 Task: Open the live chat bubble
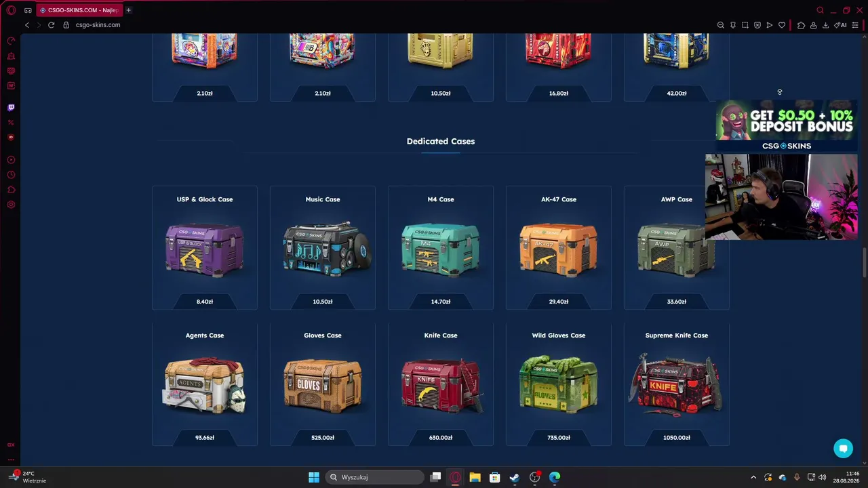pyautogui.click(x=843, y=448)
